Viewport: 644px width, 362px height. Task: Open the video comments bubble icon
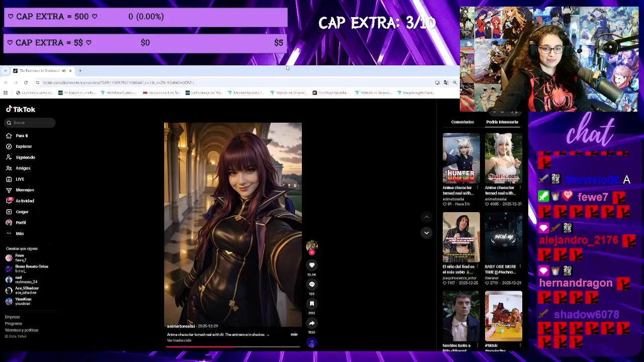[311, 284]
